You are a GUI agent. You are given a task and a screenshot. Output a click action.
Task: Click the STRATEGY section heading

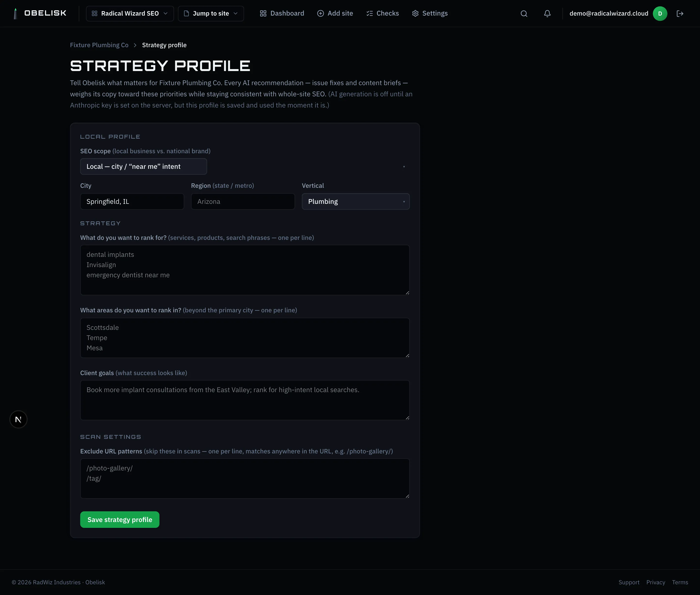coord(100,223)
